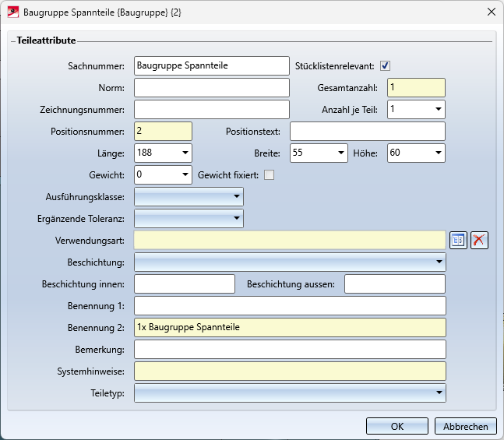Expand the Länge dropdown
Image resolution: width=504 pixels, height=440 pixels.
tap(185, 153)
